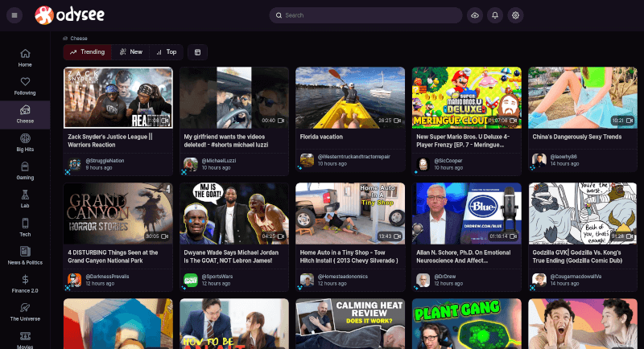The height and width of the screenshot is (349, 644).
Task: Click the Super Mario Bros U Deluxe thumbnail
Action: coord(467,97)
